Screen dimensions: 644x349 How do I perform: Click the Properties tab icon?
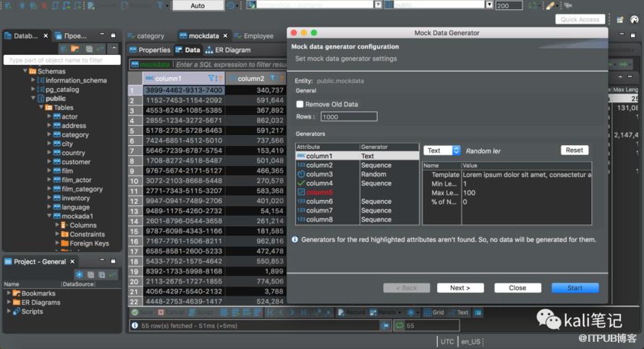tap(133, 50)
